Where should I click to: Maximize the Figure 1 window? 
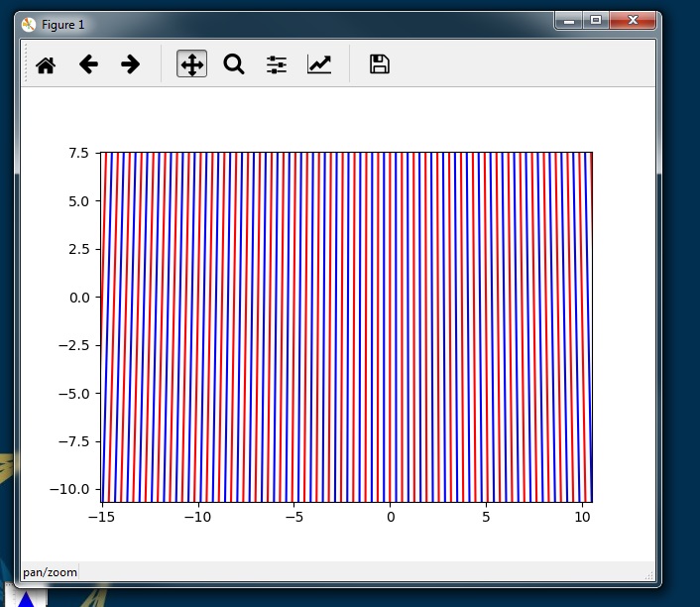[x=596, y=21]
